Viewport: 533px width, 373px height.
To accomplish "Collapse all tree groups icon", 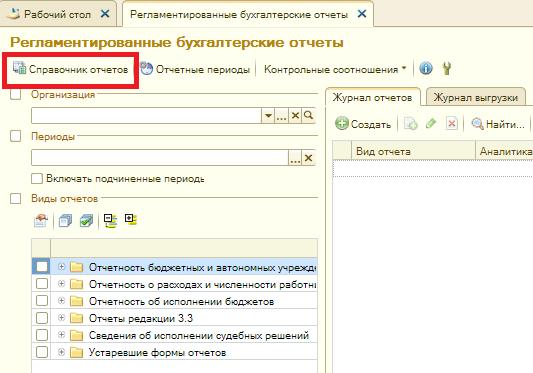I will coord(110,221).
